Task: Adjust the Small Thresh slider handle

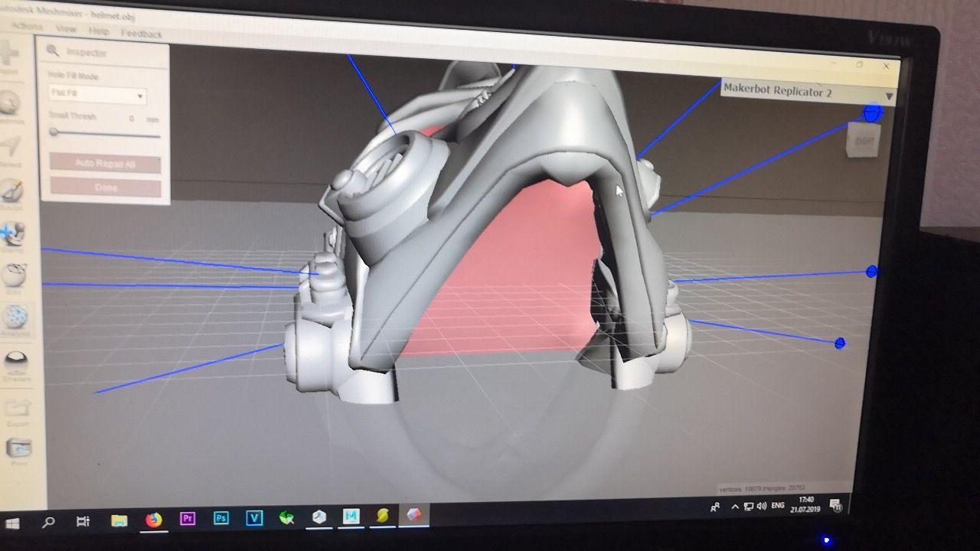Action: click(54, 132)
